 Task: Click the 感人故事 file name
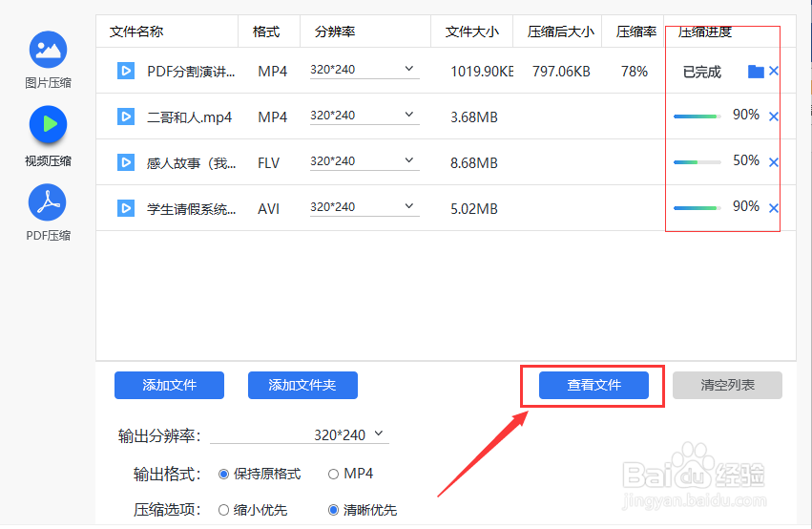(191, 163)
